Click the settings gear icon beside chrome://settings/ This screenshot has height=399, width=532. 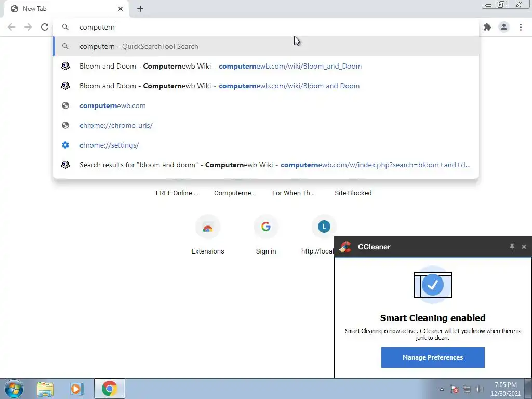65,145
